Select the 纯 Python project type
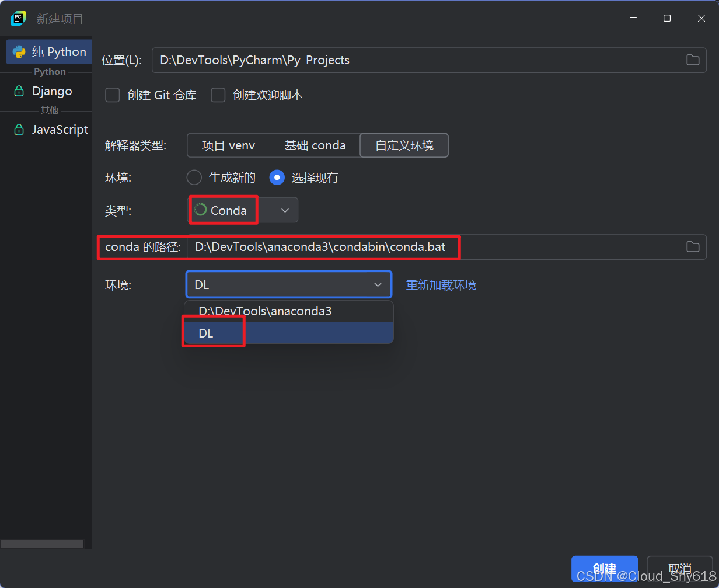The height and width of the screenshot is (588, 719). [x=48, y=52]
